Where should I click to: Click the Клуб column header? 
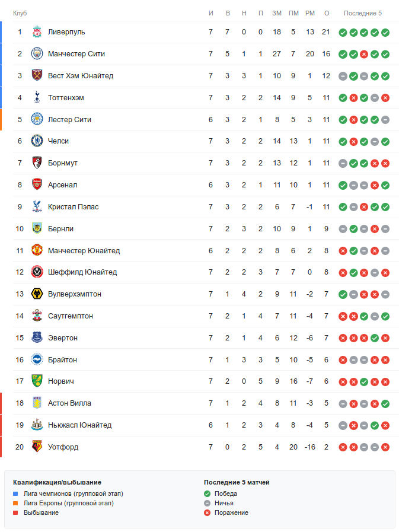pyautogui.click(x=20, y=13)
